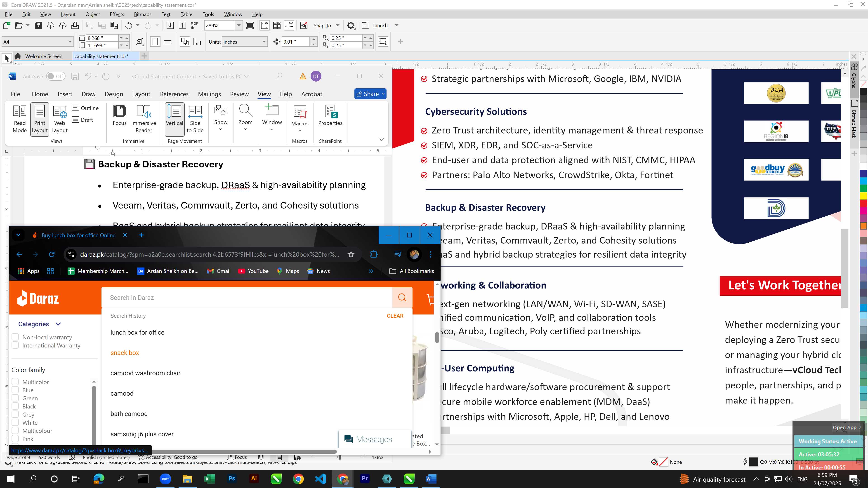Check the Black color checkbox

[x=15, y=406]
